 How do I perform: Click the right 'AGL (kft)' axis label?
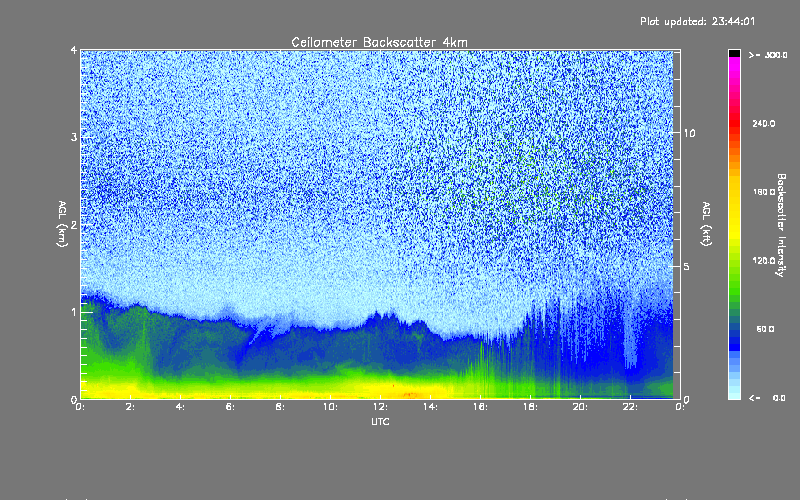(706, 224)
